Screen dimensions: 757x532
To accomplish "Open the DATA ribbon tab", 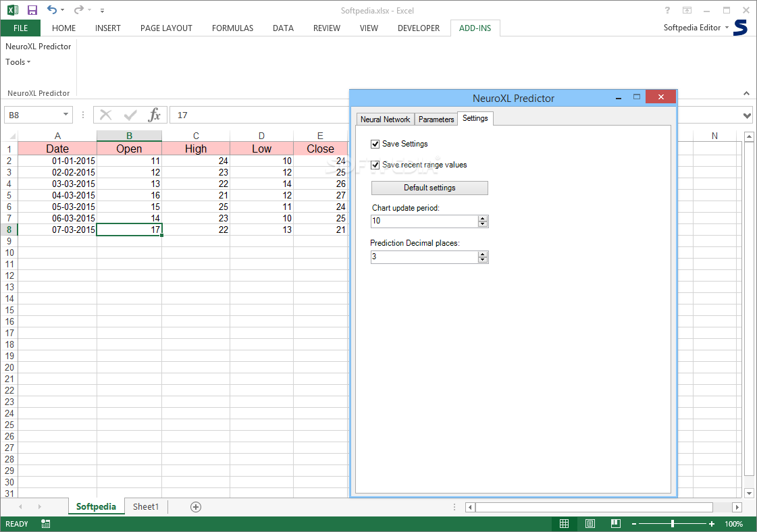I will coord(283,28).
